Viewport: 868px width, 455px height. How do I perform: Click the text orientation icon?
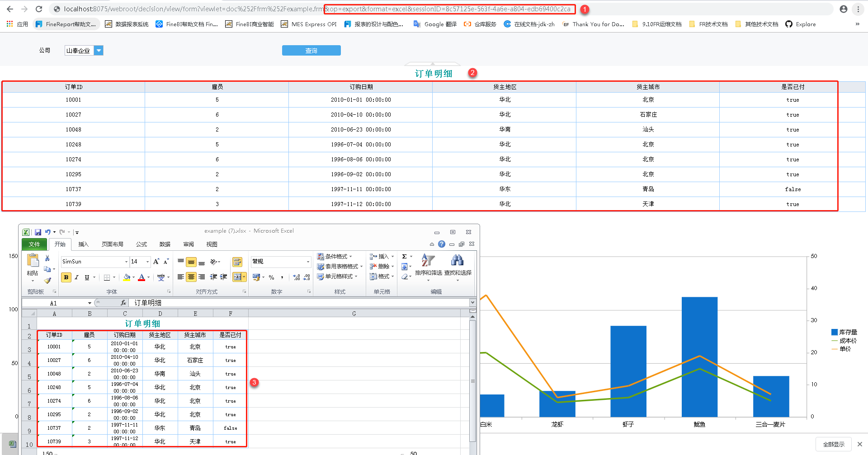point(213,262)
